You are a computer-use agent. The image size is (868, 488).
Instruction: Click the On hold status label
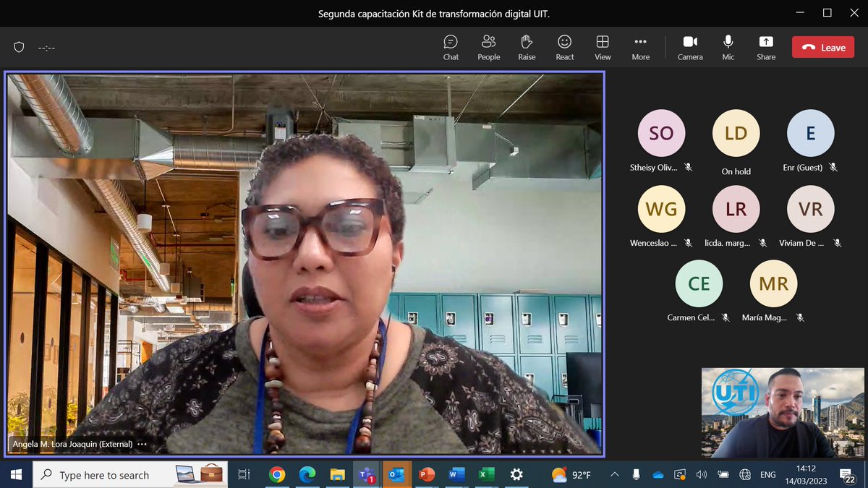pos(736,171)
